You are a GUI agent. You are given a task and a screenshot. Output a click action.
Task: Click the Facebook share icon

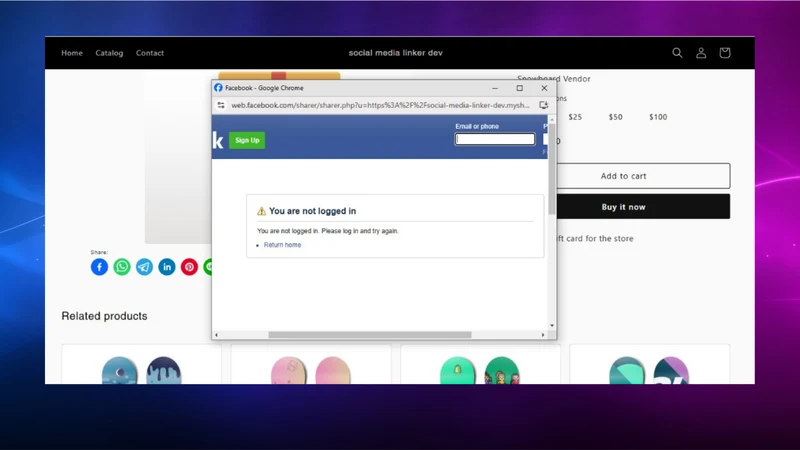pyautogui.click(x=99, y=267)
